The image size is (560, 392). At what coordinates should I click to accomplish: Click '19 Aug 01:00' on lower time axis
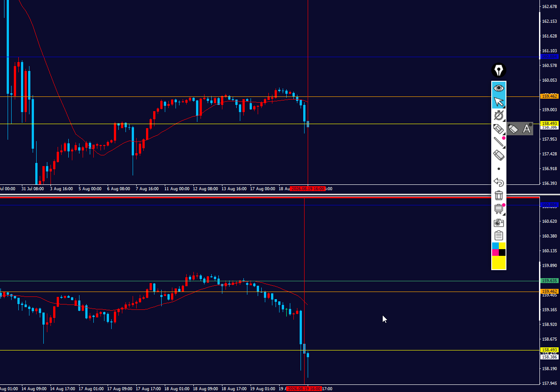tap(263, 389)
